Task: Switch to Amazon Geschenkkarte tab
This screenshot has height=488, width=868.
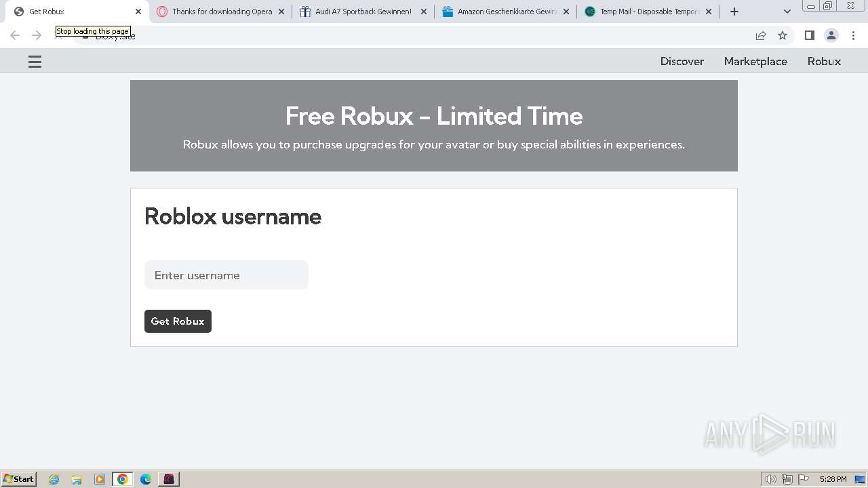Action: coord(506,12)
